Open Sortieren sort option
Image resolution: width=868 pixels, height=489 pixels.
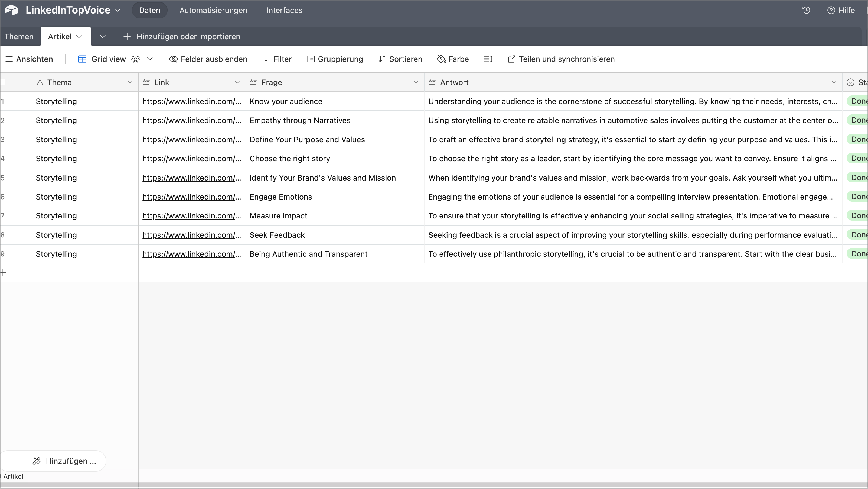[x=400, y=59]
